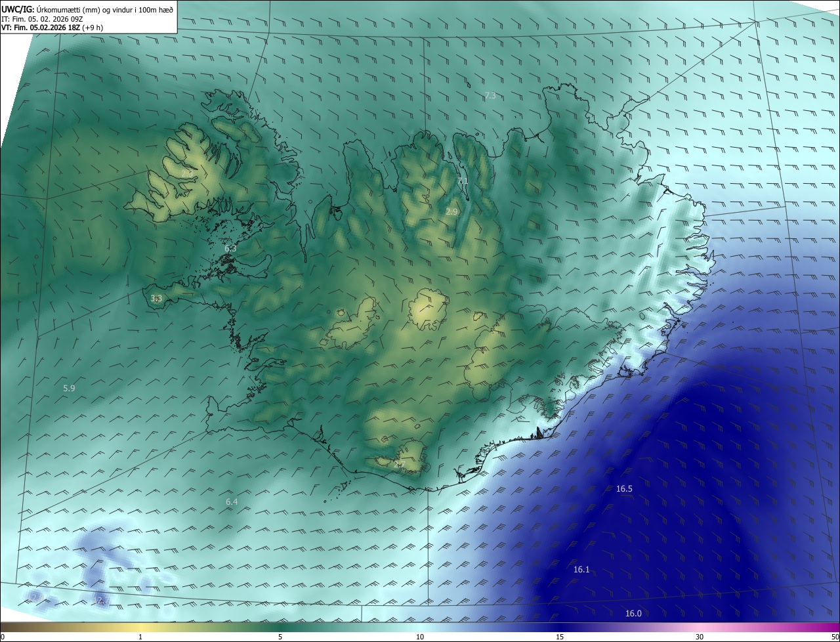Click the 16.1 value label in the dark blue area
Viewport: 840px width, 642px height.
pyautogui.click(x=581, y=569)
